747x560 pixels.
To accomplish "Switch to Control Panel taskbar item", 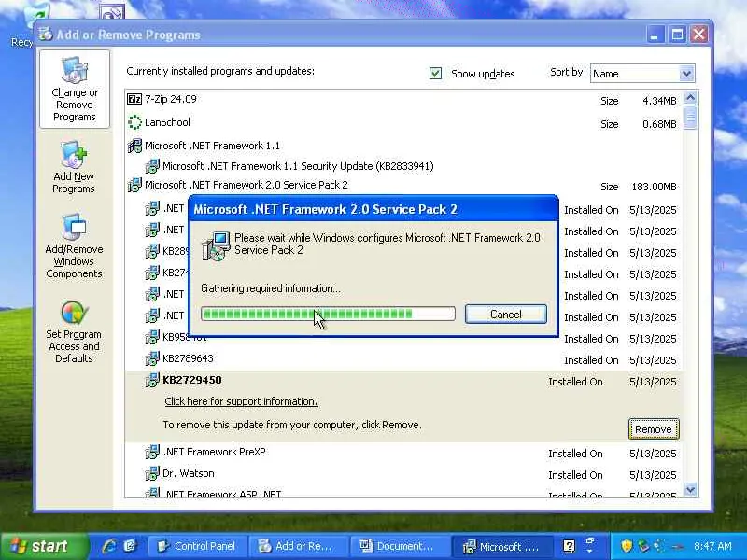I will click(198, 546).
